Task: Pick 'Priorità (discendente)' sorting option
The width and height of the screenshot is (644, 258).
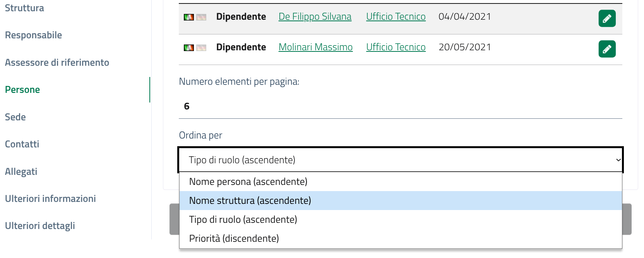Action: tap(234, 238)
